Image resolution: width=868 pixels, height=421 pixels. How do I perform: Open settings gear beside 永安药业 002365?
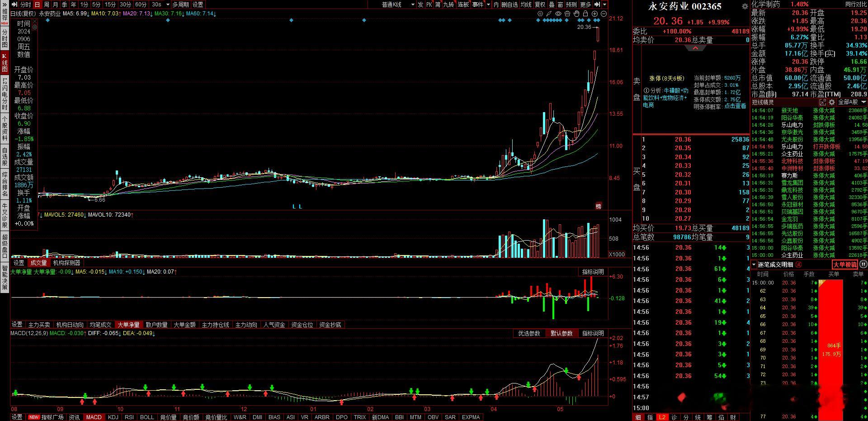tap(745, 6)
